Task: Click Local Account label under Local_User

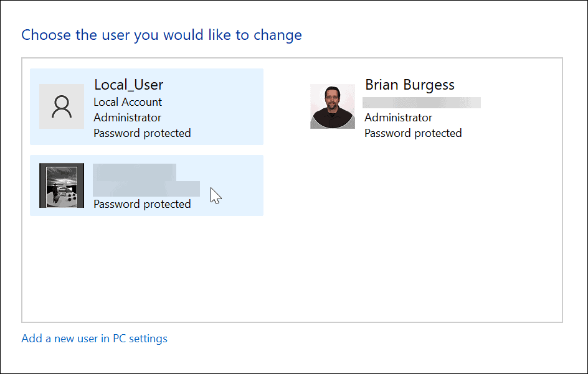Action: pos(127,101)
